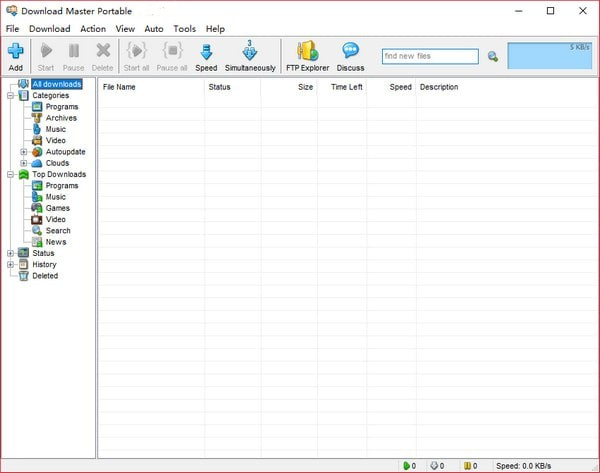Screen dimensions: 600x473
Task: Click the paused downloads yellow counter in status bar
Action: [471, 466]
